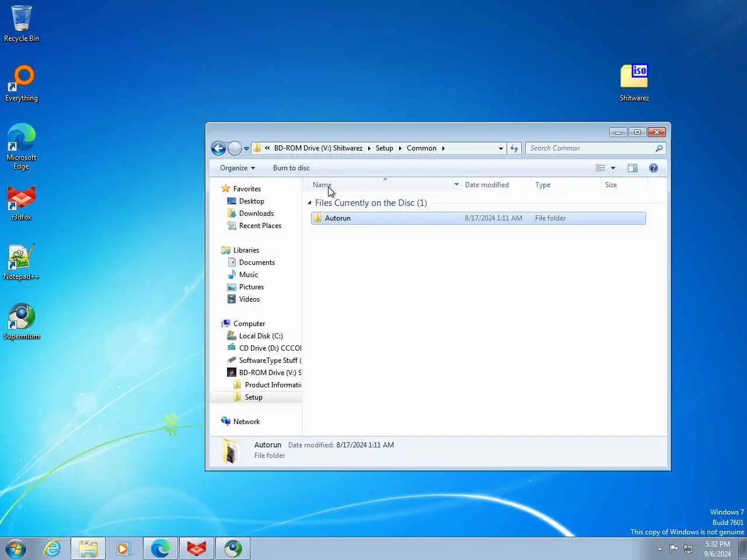The height and width of the screenshot is (560, 747).
Task: Open Microsoft Edge desktop shortcut
Action: click(22, 146)
